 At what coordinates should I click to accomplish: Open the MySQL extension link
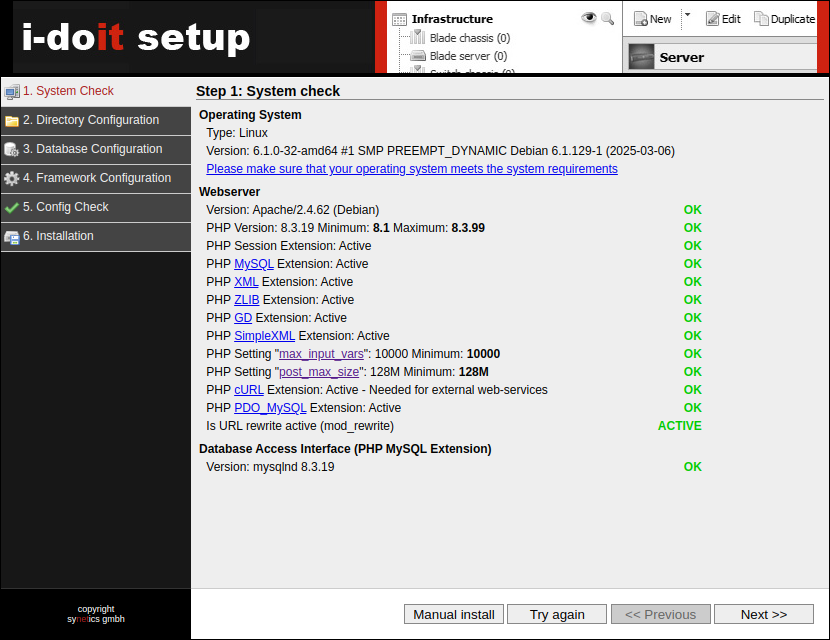pos(254,264)
